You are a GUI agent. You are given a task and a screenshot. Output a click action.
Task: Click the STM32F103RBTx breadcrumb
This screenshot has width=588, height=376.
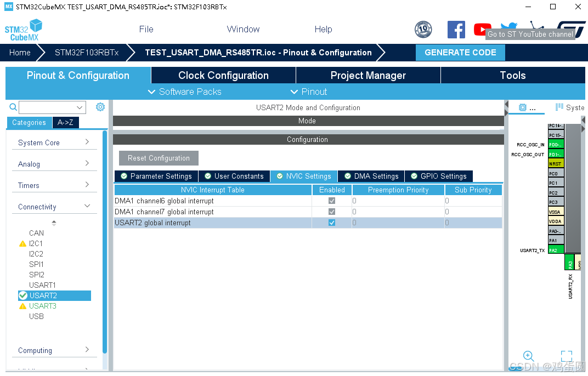coord(87,53)
